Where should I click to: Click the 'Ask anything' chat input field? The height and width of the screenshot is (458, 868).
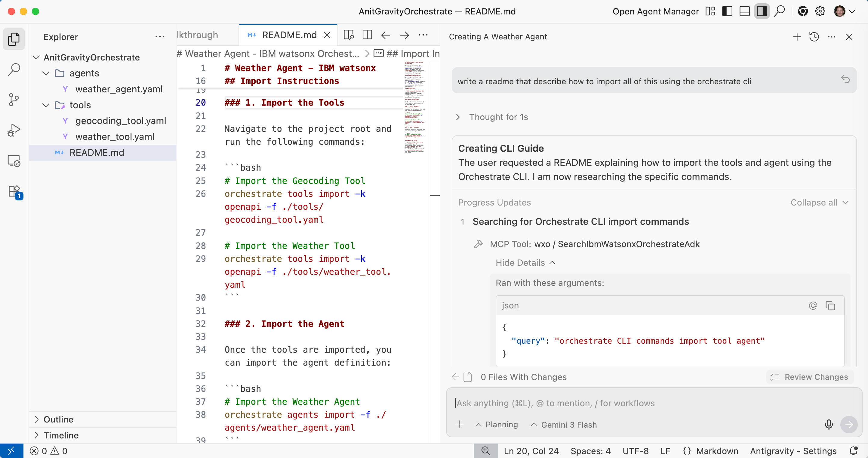(x=607, y=403)
